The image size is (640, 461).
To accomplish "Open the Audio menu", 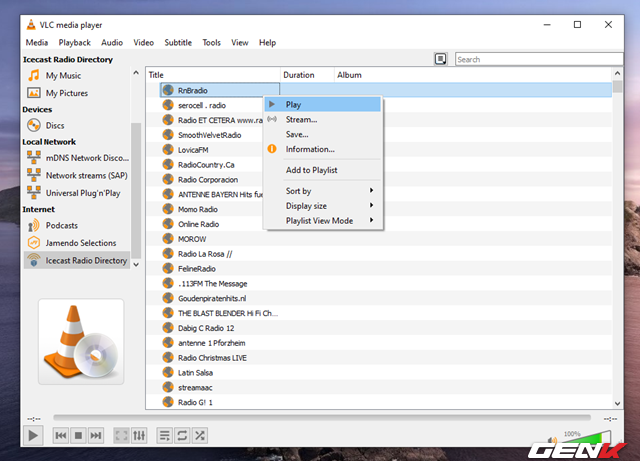I will 112,42.
